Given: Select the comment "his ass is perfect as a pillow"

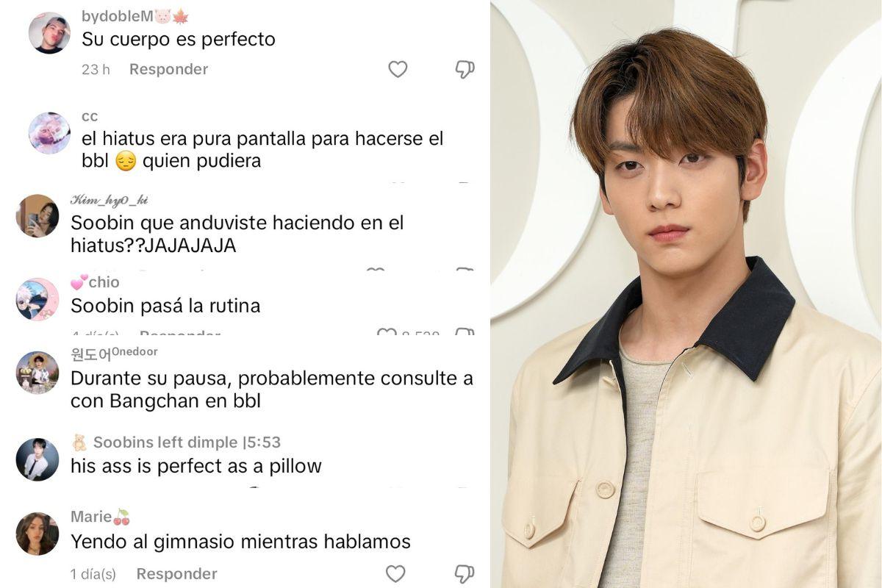Looking at the screenshot, I should [196, 466].
